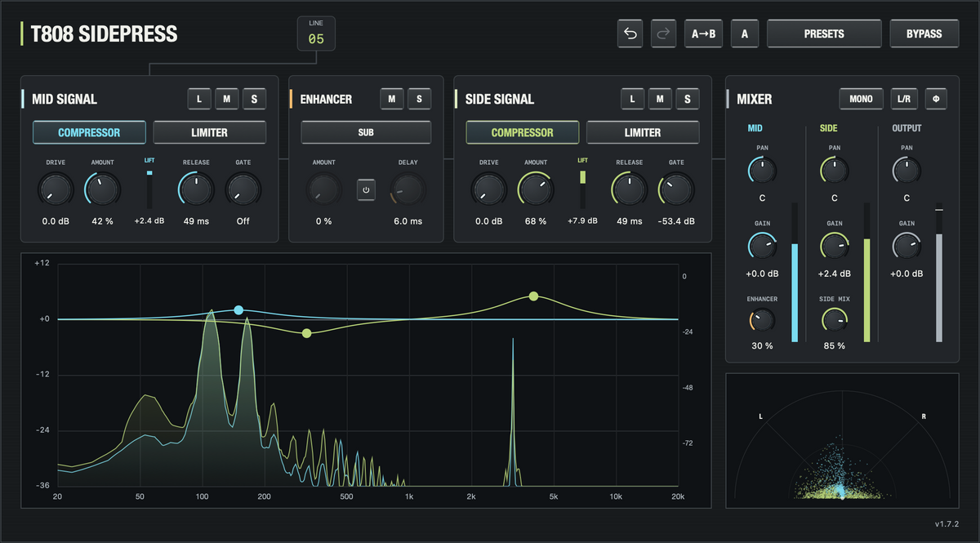The height and width of the screenshot is (543, 980).
Task: Select Mid Signal Compressor tab
Action: coord(89,132)
